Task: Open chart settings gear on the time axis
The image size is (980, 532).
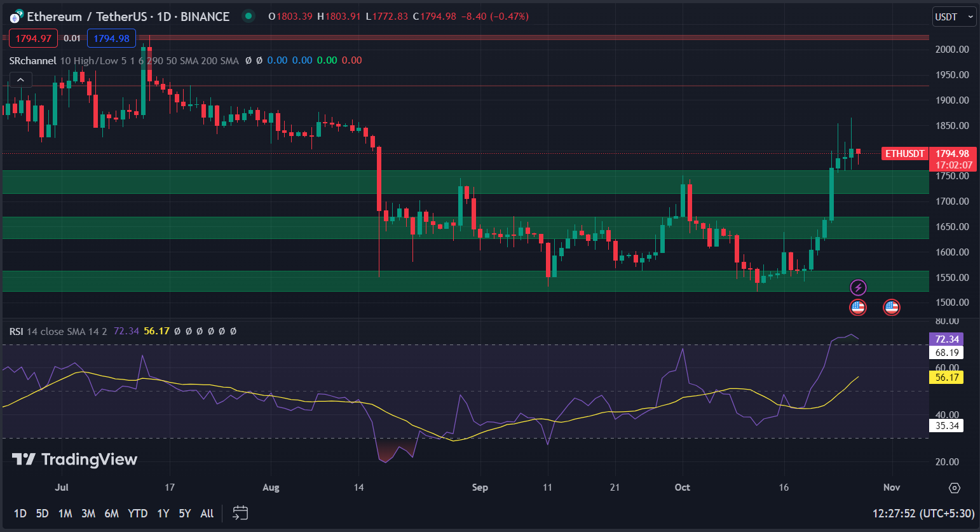Action: pos(954,488)
